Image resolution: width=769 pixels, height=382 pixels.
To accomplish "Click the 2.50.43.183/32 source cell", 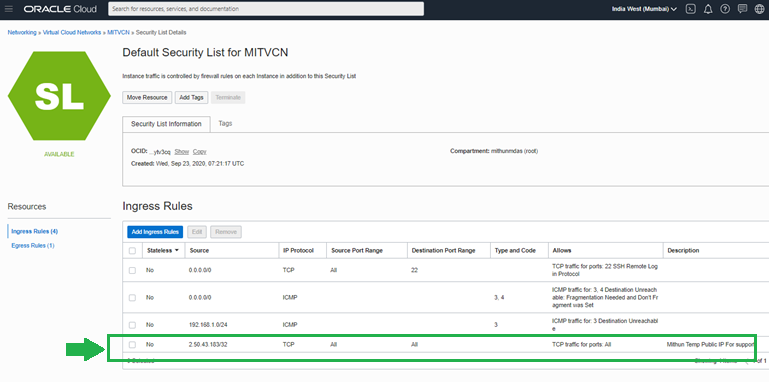I will pos(208,345).
